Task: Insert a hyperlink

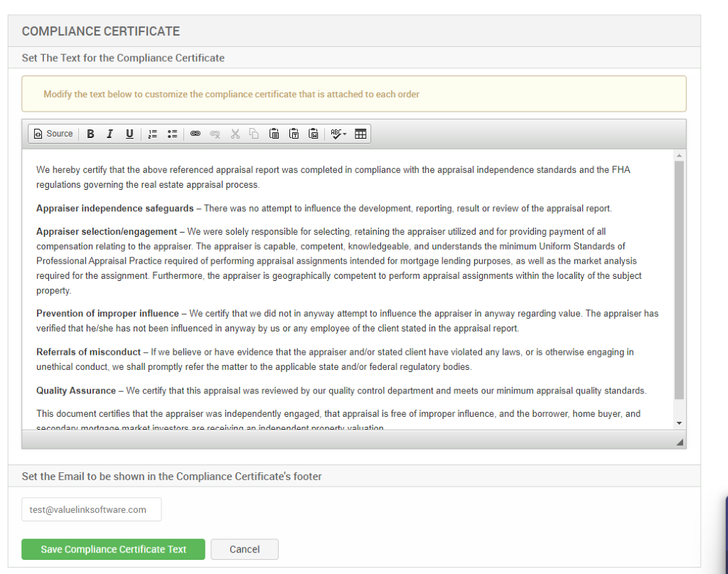Action: [196, 134]
